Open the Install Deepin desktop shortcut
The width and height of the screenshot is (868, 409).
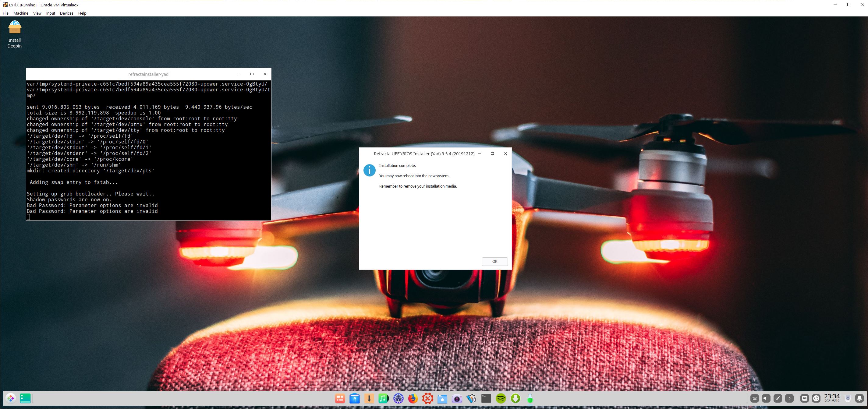pos(15,34)
